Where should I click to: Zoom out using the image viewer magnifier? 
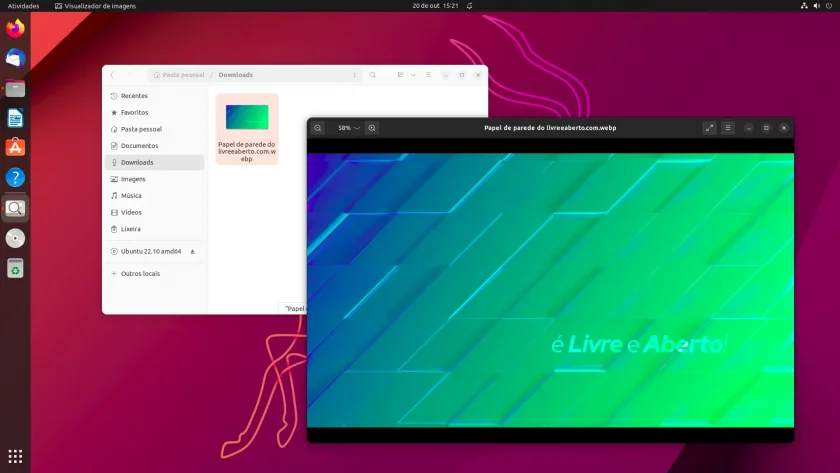point(318,128)
